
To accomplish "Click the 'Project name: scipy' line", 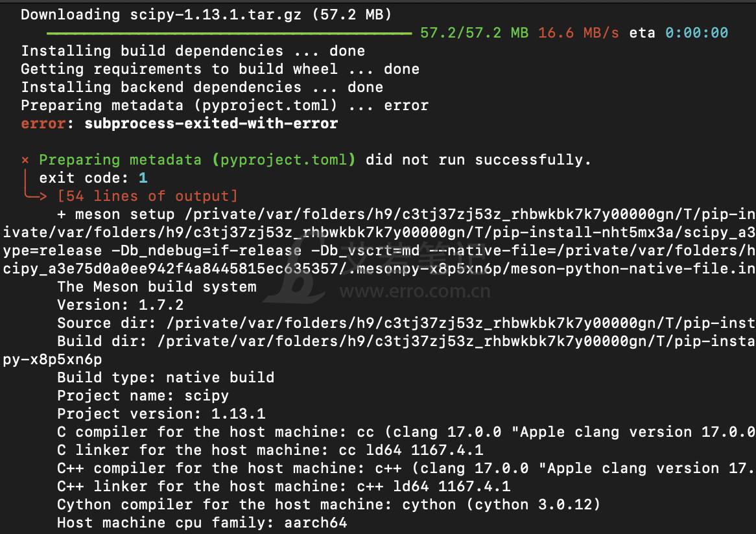I will click(x=143, y=396).
